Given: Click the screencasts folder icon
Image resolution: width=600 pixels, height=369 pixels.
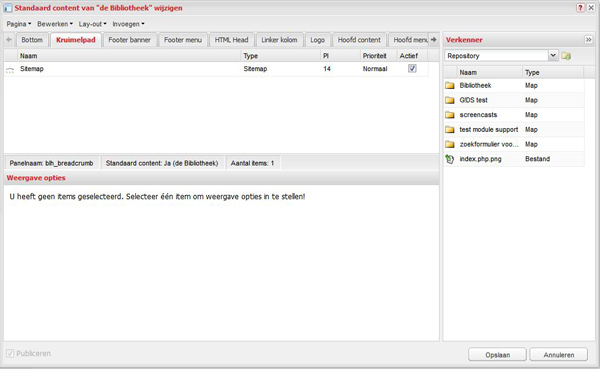Looking at the screenshot, I should coord(450,115).
